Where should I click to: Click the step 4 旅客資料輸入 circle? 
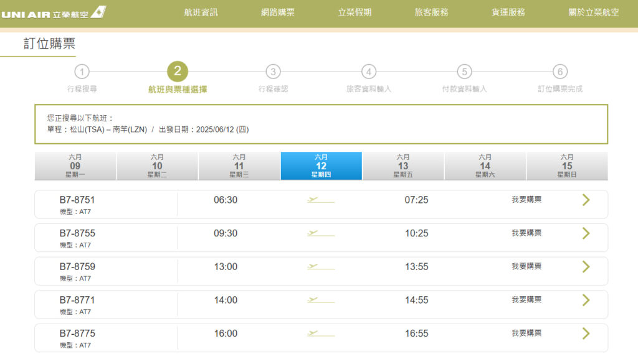[x=368, y=72]
